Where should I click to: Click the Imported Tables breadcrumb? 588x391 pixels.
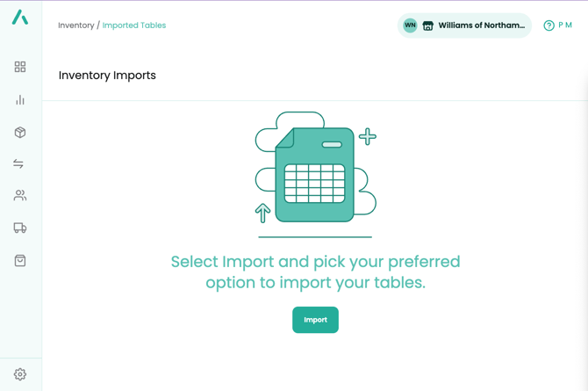click(134, 25)
